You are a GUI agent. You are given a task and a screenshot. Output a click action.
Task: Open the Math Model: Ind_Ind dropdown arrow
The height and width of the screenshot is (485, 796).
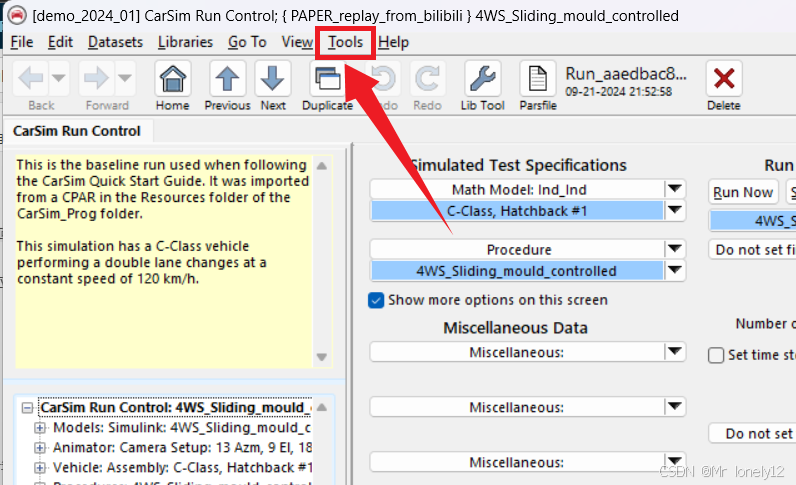tap(675, 189)
